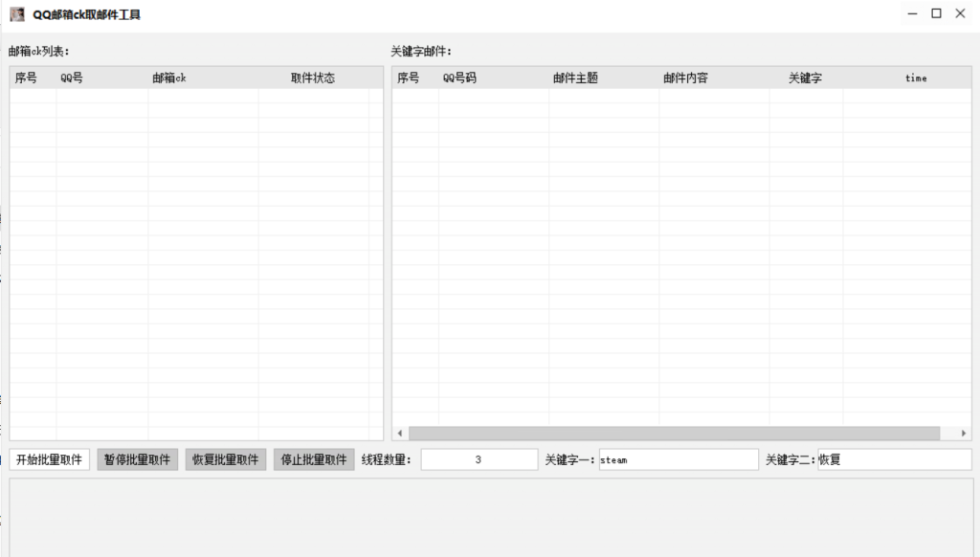Click 暂停批量取件 to pause

point(138,459)
